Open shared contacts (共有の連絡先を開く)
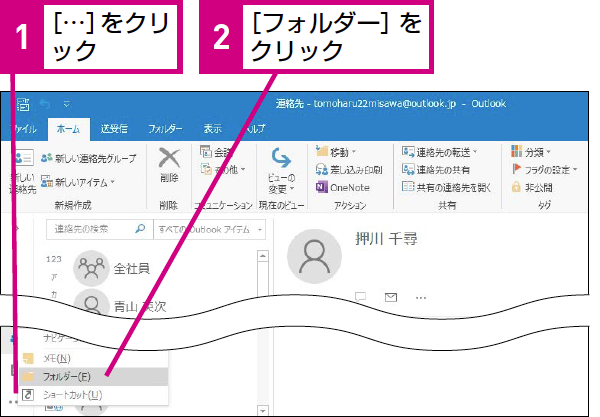 [x=446, y=187]
